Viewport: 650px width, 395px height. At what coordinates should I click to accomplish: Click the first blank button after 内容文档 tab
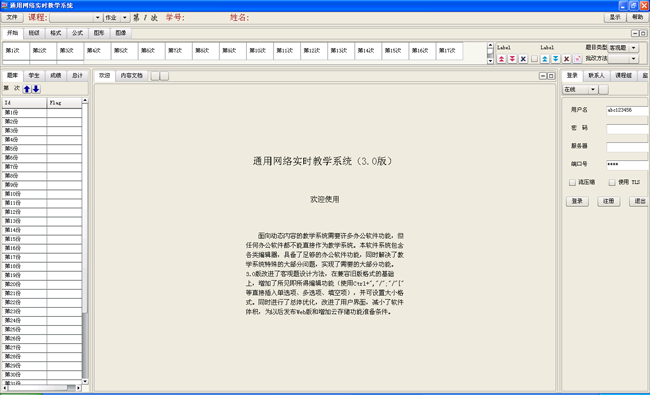(155, 76)
